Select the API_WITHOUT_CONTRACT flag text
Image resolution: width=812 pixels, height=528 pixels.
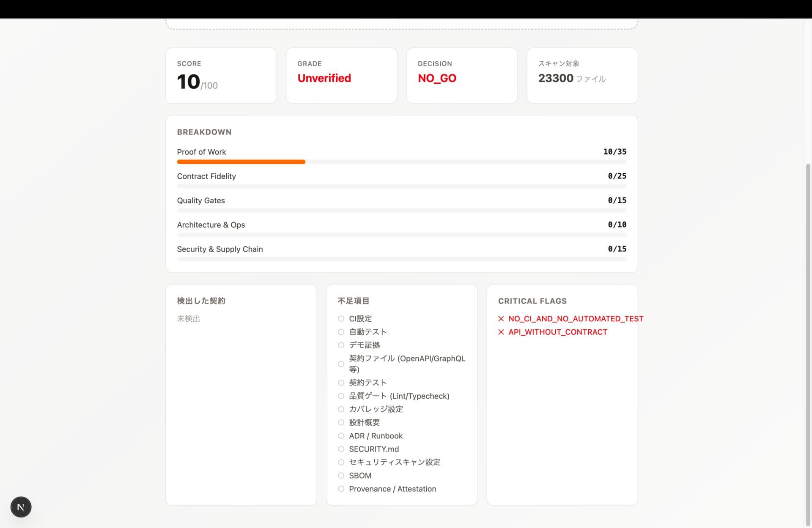(557, 332)
